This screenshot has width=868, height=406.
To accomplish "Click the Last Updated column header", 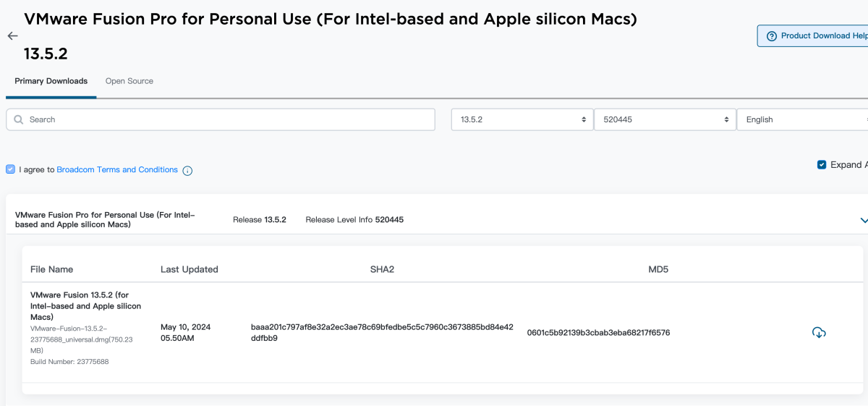I will (189, 269).
